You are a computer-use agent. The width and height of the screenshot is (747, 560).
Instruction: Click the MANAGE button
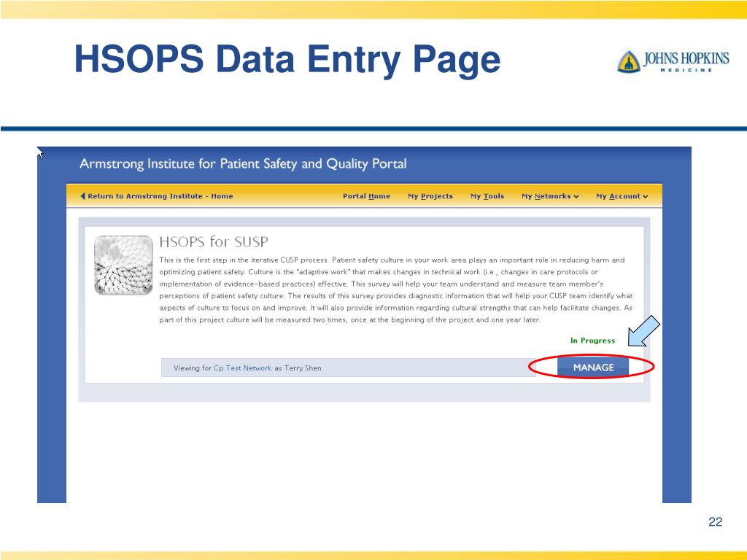pyautogui.click(x=593, y=367)
